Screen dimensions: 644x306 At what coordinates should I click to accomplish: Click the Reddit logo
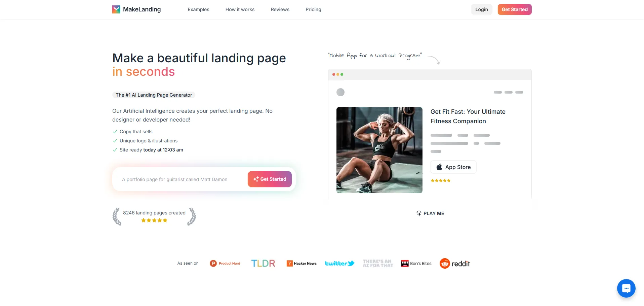coord(454,264)
